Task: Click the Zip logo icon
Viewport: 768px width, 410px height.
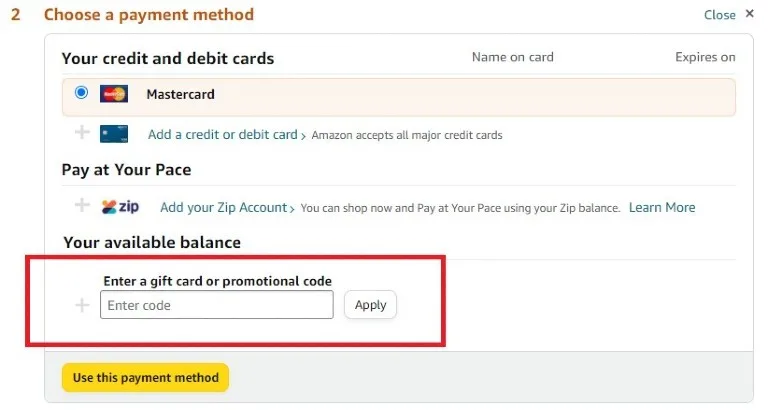Action: coord(120,207)
